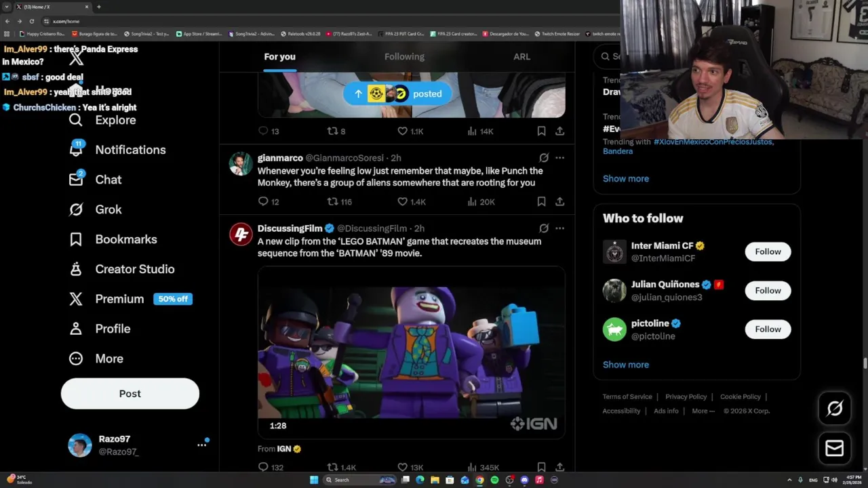Open Explore in the sidebar
The image size is (868, 488).
pos(102,120)
